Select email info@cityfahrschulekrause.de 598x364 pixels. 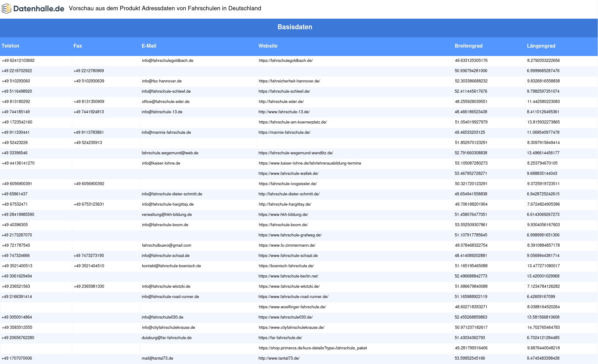[168, 328]
